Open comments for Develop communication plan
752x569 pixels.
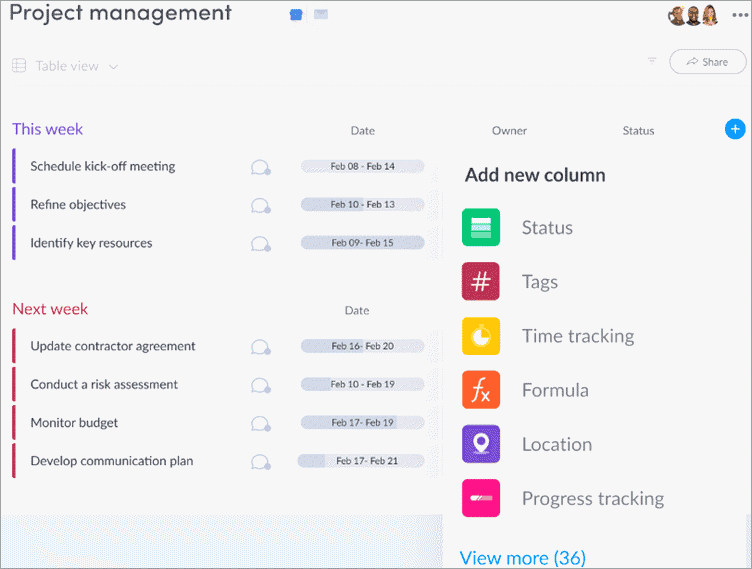point(260,462)
